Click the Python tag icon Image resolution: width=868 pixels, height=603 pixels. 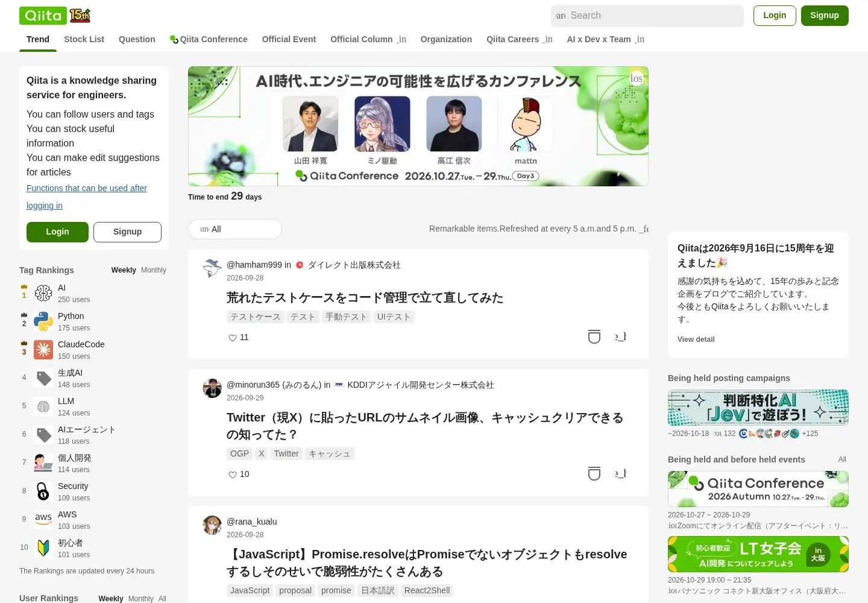point(43,321)
